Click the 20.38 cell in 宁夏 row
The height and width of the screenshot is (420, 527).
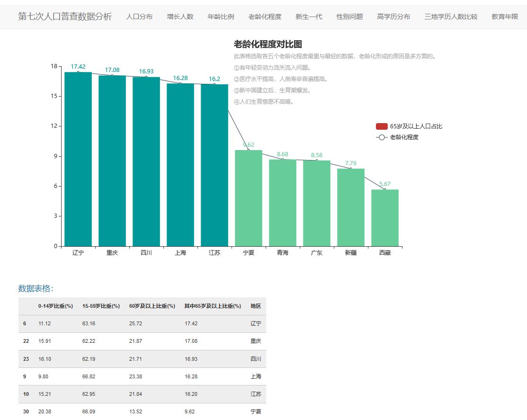pyautogui.click(x=45, y=411)
